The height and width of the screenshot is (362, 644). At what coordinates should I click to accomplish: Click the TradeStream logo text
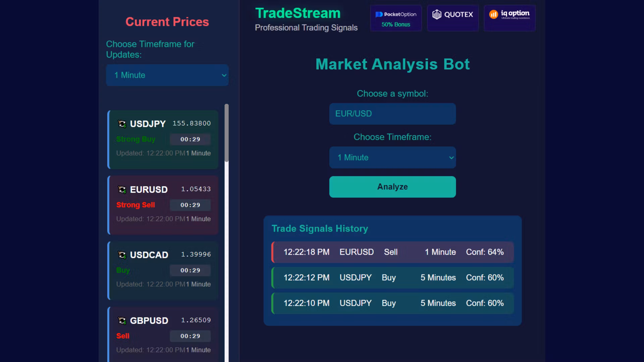pyautogui.click(x=297, y=13)
